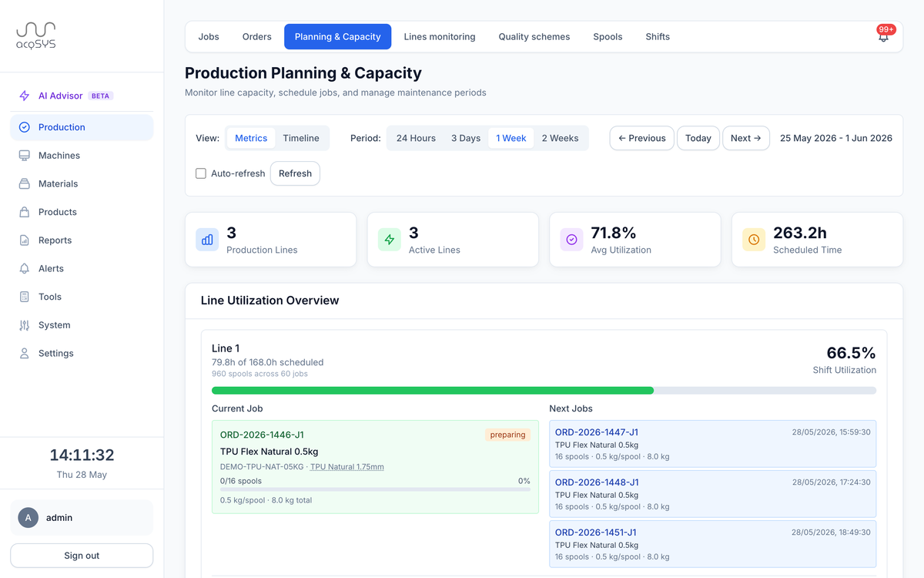Open the notifications bell icon
Image resolution: width=924 pixels, height=578 pixels.
(883, 36)
